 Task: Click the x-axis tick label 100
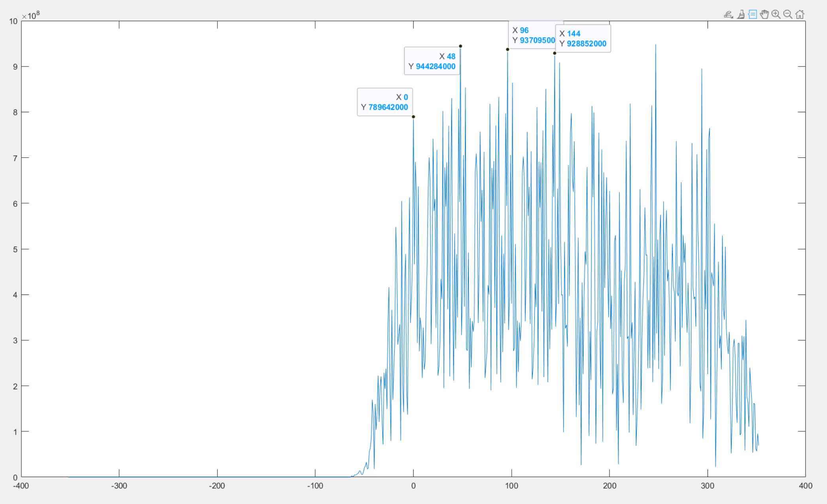click(x=511, y=486)
